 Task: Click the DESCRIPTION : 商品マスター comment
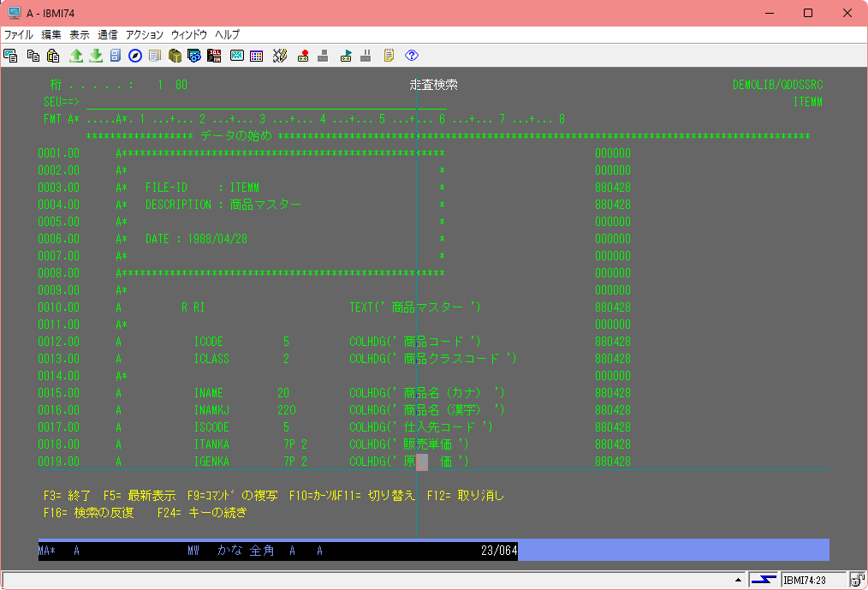point(223,205)
